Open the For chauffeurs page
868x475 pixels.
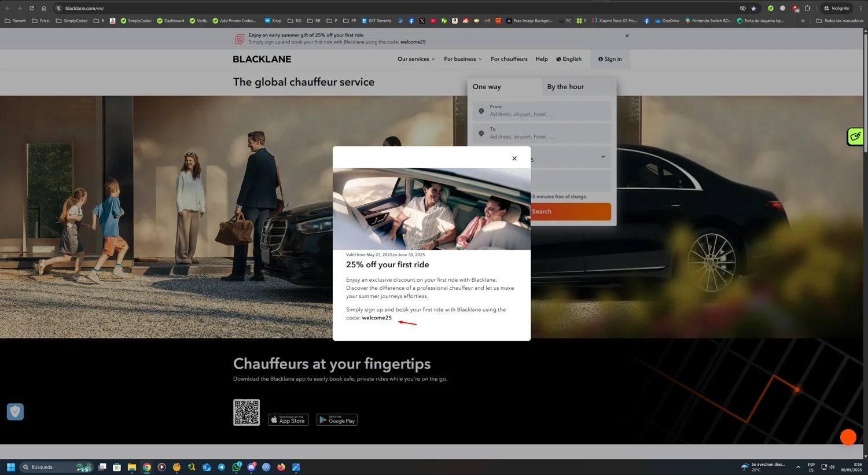click(x=509, y=59)
